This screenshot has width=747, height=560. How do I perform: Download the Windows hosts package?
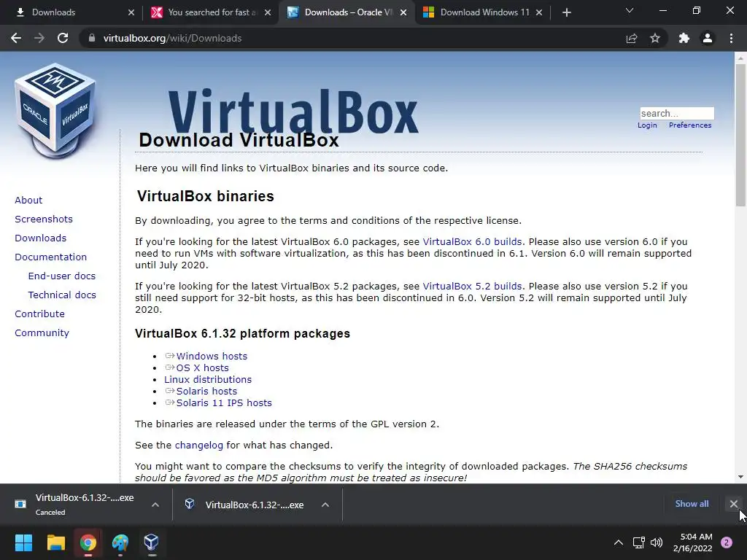[212, 356]
